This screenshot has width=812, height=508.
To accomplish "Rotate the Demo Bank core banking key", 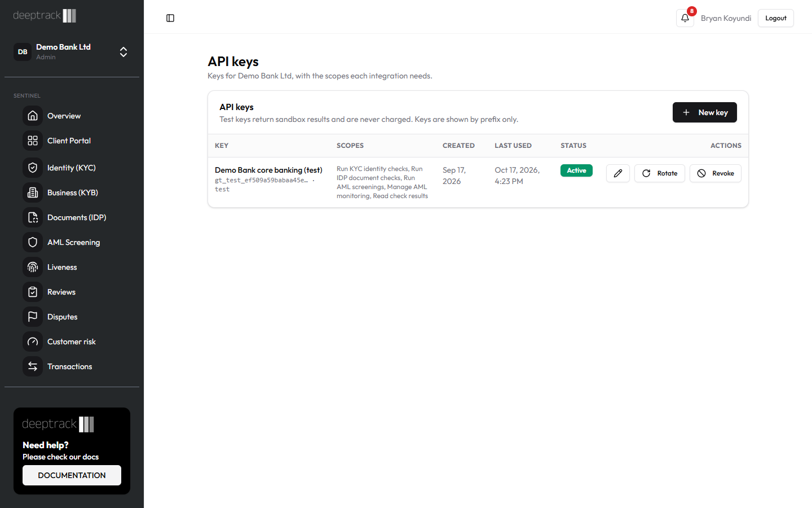I will [660, 173].
